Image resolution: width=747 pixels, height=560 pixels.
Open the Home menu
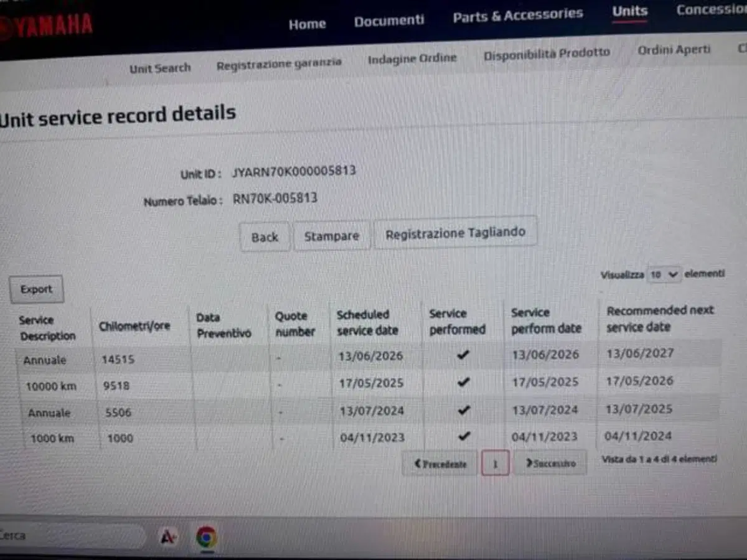point(307,24)
